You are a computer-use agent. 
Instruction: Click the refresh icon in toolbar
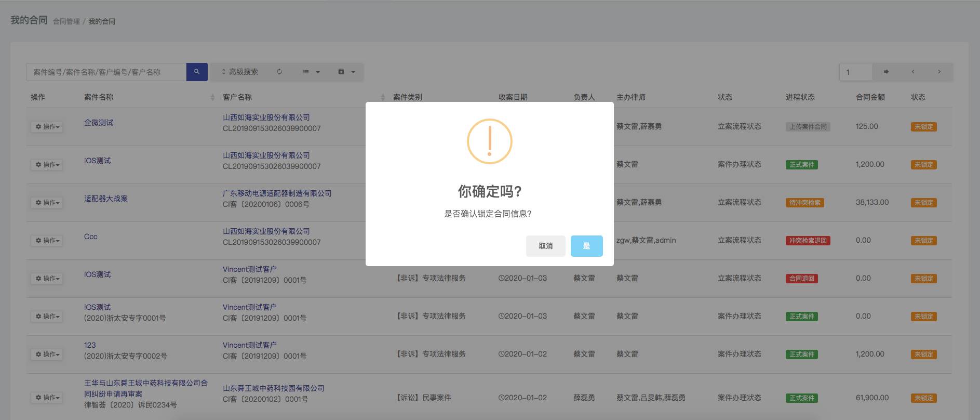tap(279, 72)
